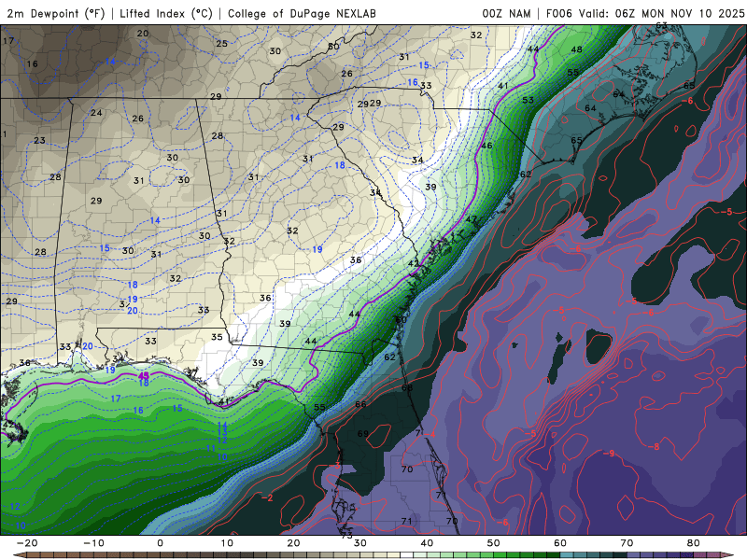Screen dimensions: 747x560
Task: Select the '-10' color scale label
Action: (93, 543)
